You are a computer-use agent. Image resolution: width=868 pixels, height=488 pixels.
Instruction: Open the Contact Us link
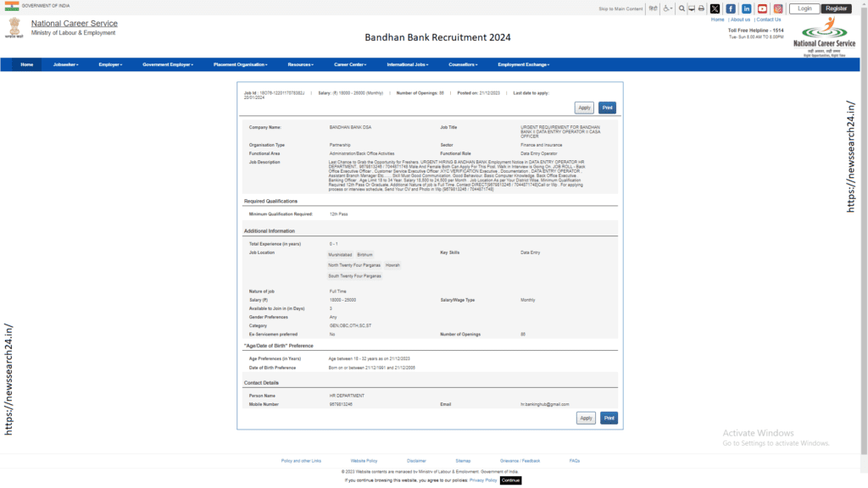(x=768, y=19)
